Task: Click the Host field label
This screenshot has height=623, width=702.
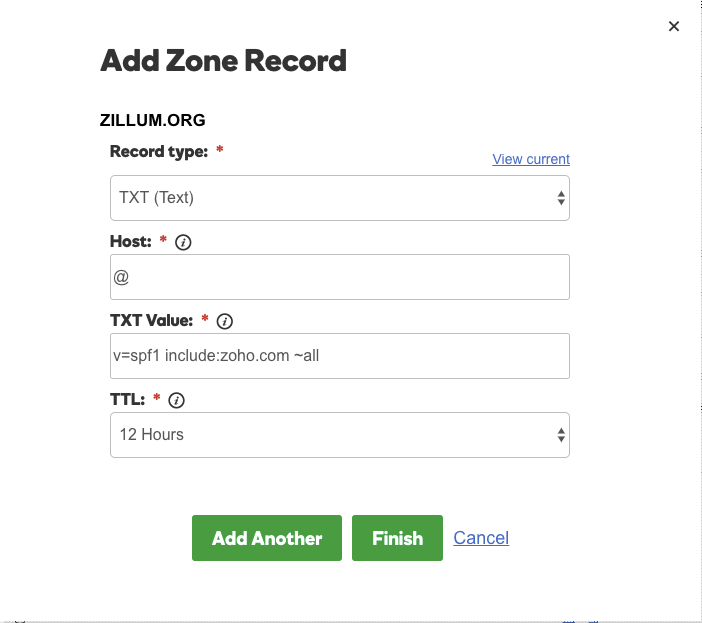Action: pos(131,242)
